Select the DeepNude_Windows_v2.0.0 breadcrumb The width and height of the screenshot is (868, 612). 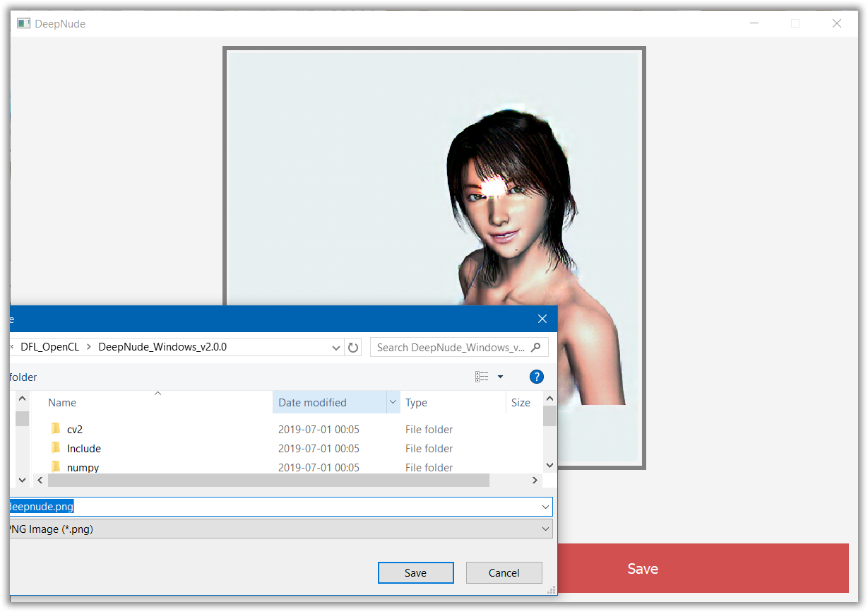pyautogui.click(x=162, y=347)
